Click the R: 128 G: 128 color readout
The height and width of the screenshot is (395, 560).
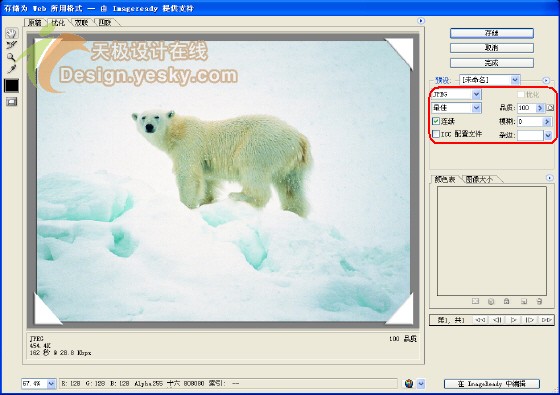pyautogui.click(x=84, y=384)
